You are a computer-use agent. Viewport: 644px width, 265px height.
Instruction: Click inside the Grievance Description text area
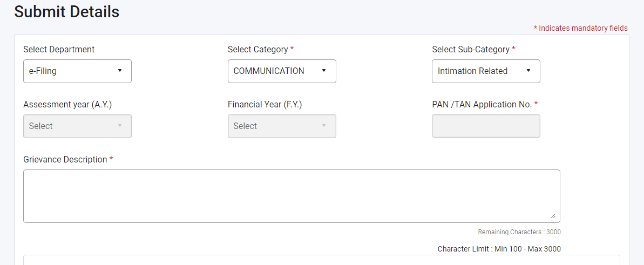[x=292, y=196]
